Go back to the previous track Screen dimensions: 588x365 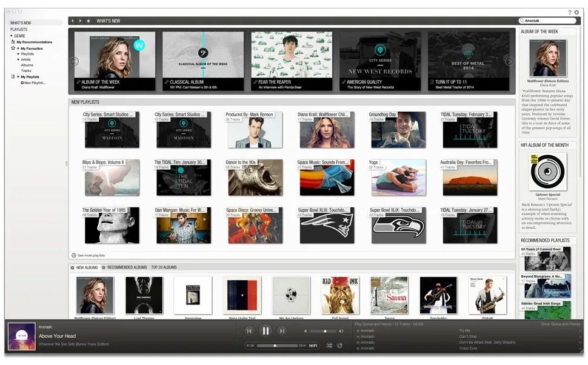(249, 330)
